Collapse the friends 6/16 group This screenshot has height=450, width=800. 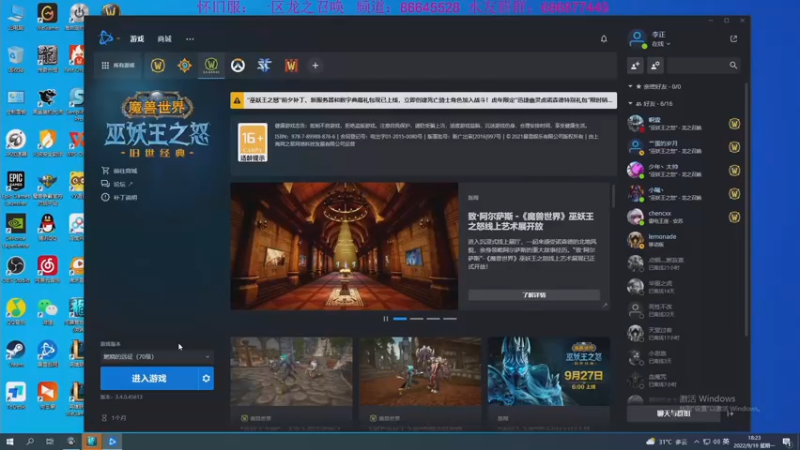pyautogui.click(x=631, y=103)
